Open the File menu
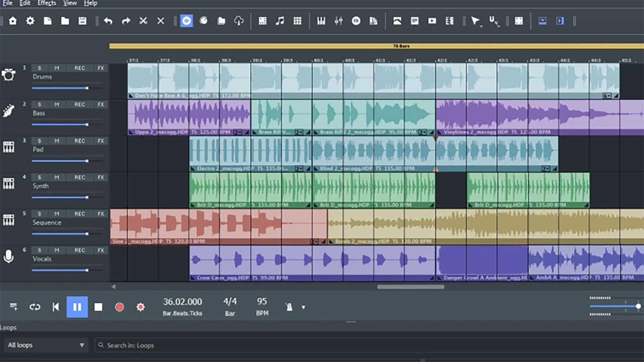The height and width of the screenshot is (362, 644). click(x=7, y=3)
